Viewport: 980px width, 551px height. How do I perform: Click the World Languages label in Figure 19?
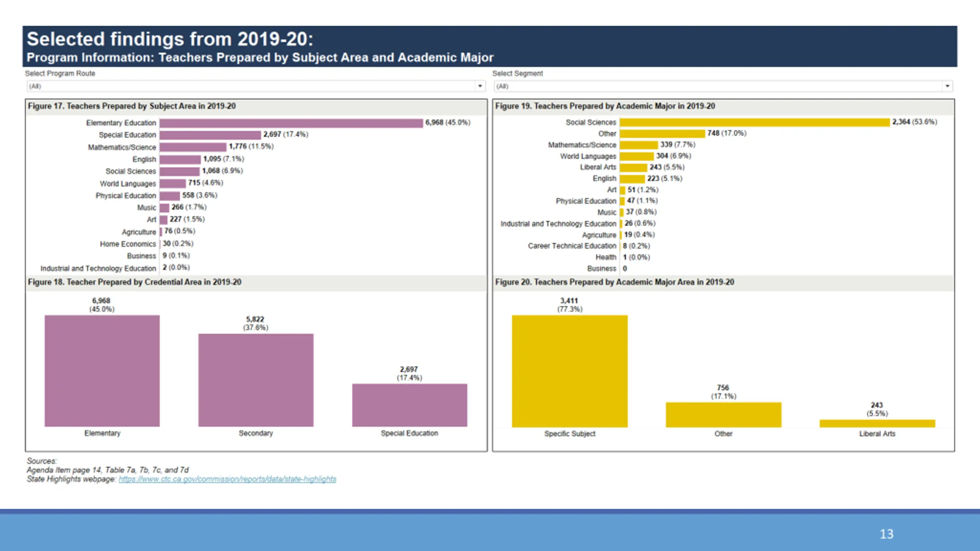click(x=588, y=156)
